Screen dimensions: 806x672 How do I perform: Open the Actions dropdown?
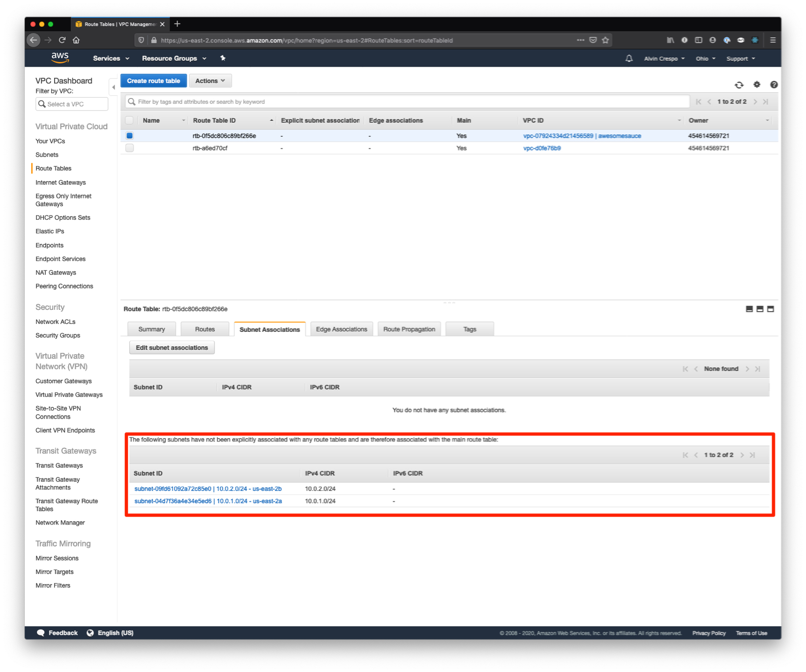210,80
